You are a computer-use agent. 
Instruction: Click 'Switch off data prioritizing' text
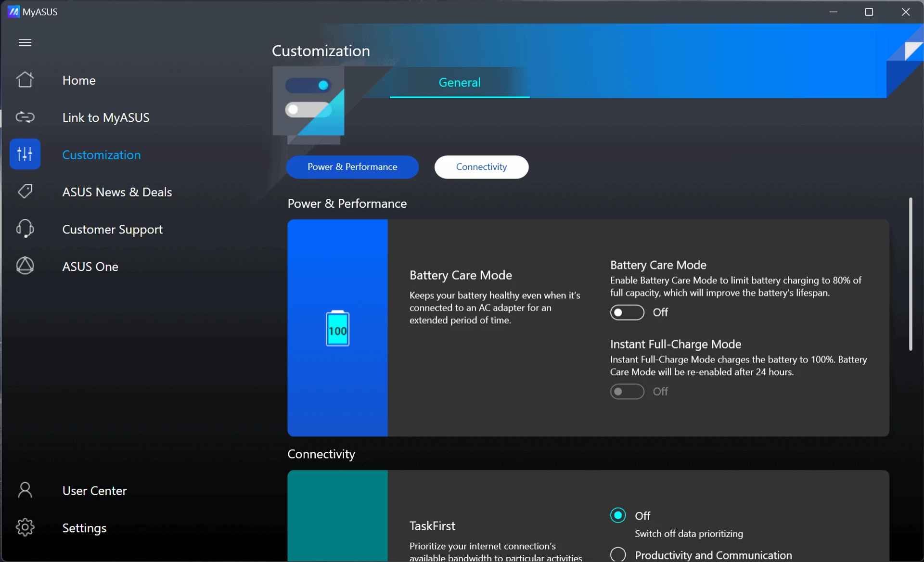(689, 534)
